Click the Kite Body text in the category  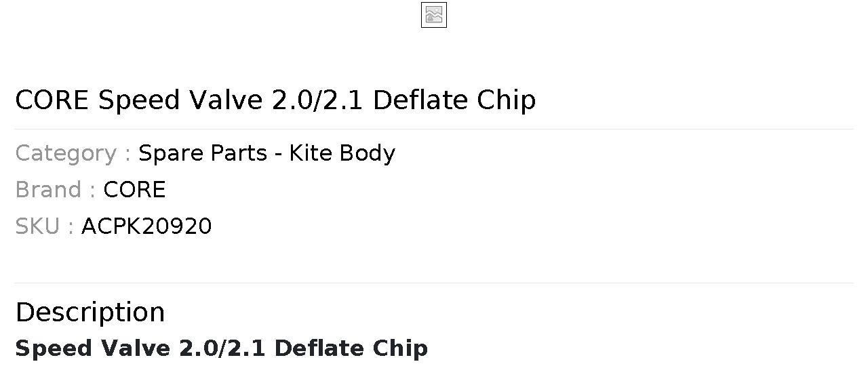342,153
